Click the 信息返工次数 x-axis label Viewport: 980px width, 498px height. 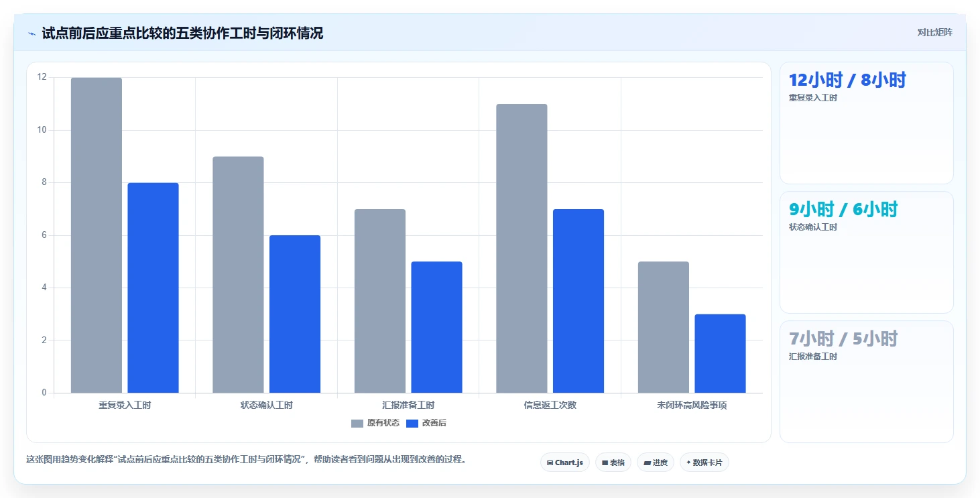(x=550, y=405)
